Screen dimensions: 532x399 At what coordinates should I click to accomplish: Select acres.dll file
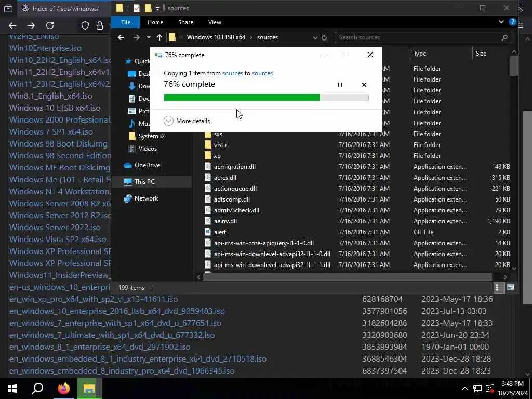point(225,178)
